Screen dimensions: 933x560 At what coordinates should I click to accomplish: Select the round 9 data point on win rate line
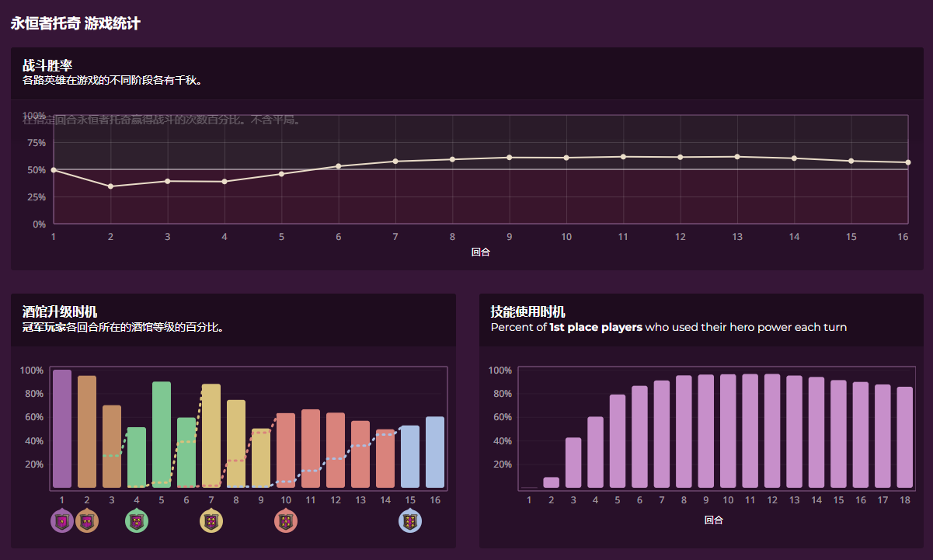pos(510,158)
